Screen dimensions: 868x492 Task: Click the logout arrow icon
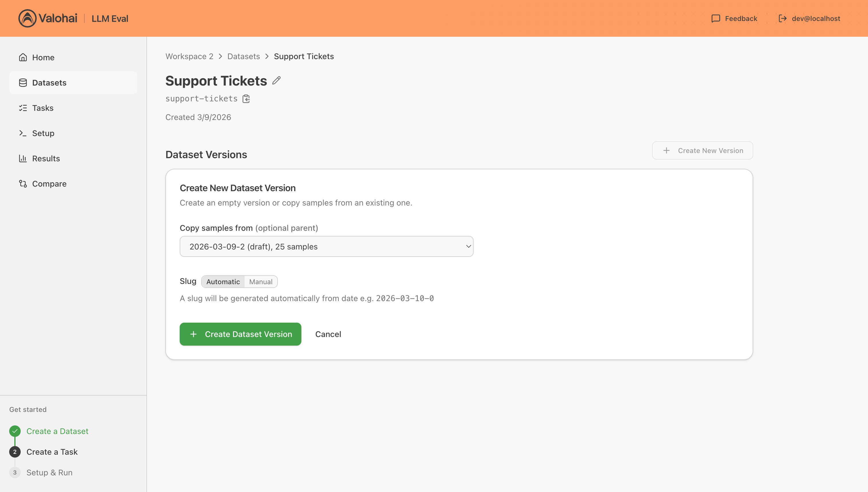click(x=782, y=19)
